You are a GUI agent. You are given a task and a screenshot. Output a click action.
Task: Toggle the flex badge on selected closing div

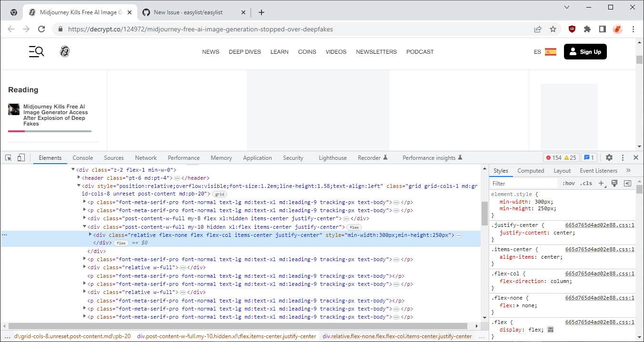click(x=121, y=243)
